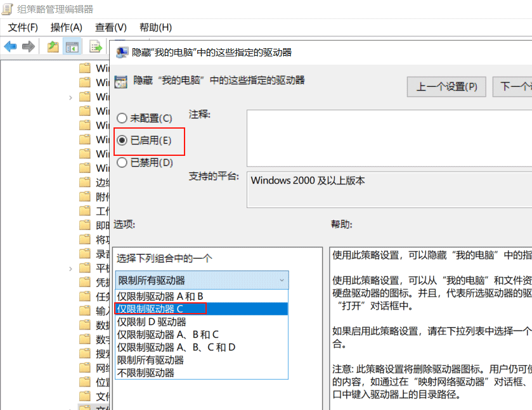Open the 操作(A) menu

[x=67, y=27]
